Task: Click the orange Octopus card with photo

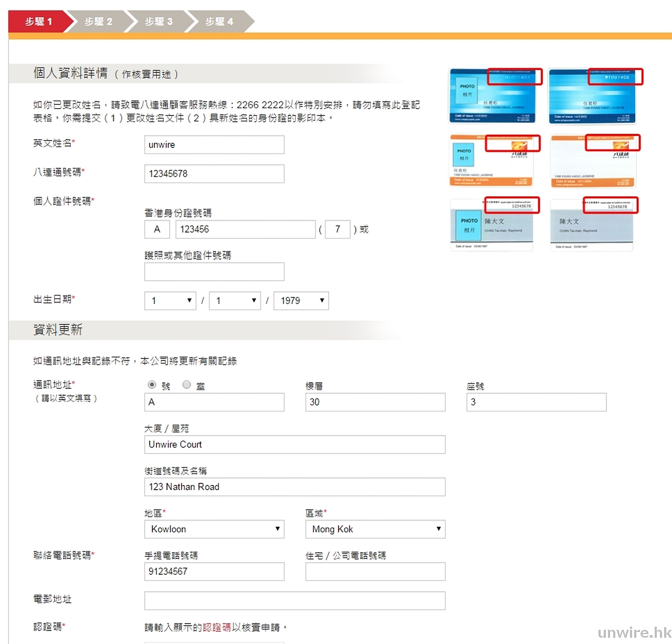Action: tap(492, 161)
